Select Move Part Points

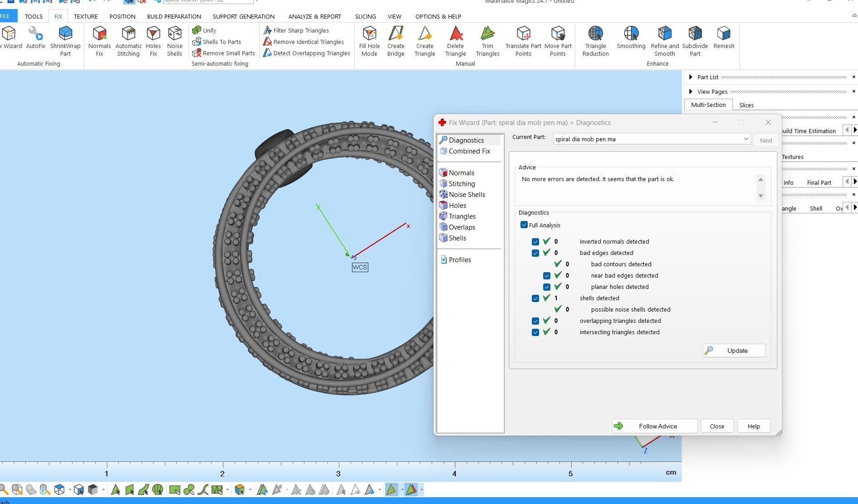(558, 41)
